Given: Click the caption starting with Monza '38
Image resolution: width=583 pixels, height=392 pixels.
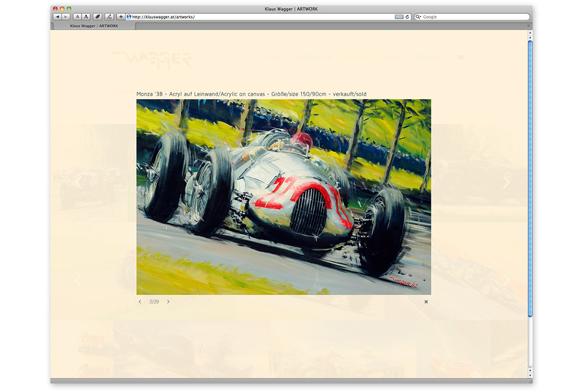Looking at the screenshot, I should pyautogui.click(x=251, y=94).
